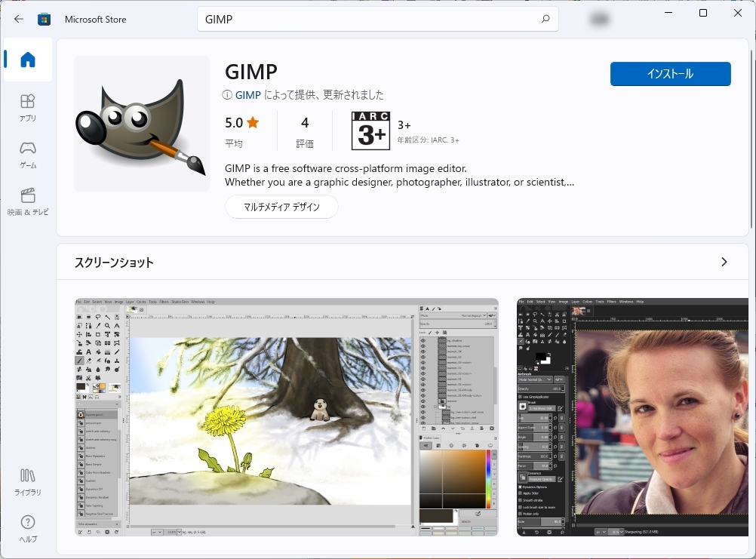Image resolution: width=756 pixels, height=559 pixels.
Task: Click the search magnifier icon
Action: [545, 19]
